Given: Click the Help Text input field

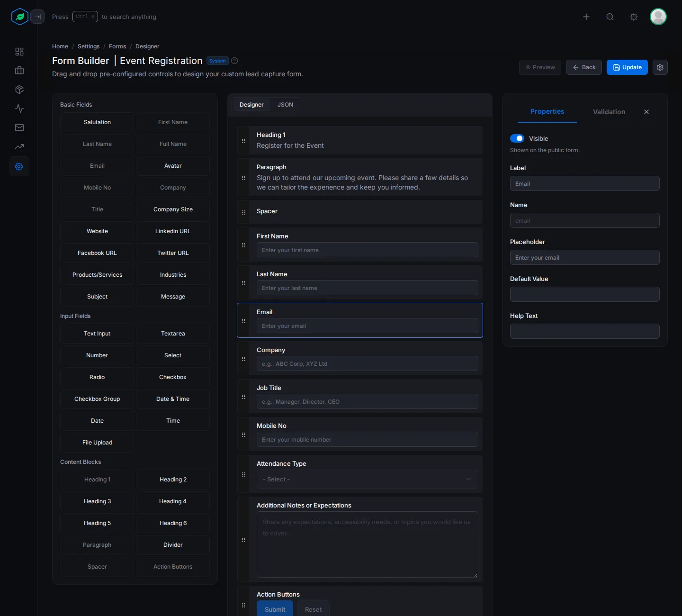Looking at the screenshot, I should pyautogui.click(x=585, y=331).
